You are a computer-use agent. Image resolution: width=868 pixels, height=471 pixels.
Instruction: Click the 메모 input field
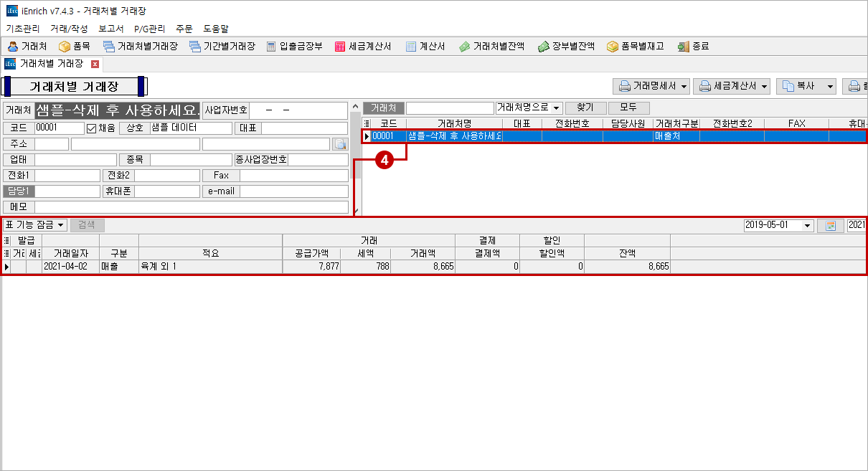pyautogui.click(x=192, y=207)
